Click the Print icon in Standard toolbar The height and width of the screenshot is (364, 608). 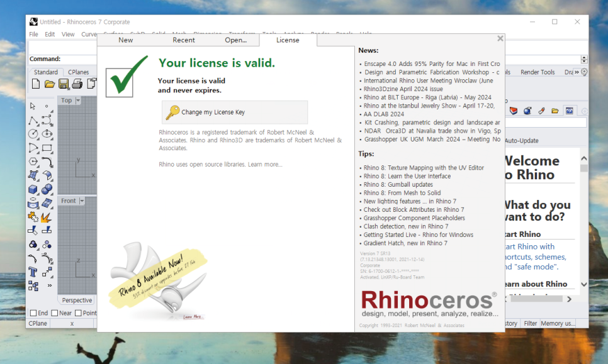[77, 84]
